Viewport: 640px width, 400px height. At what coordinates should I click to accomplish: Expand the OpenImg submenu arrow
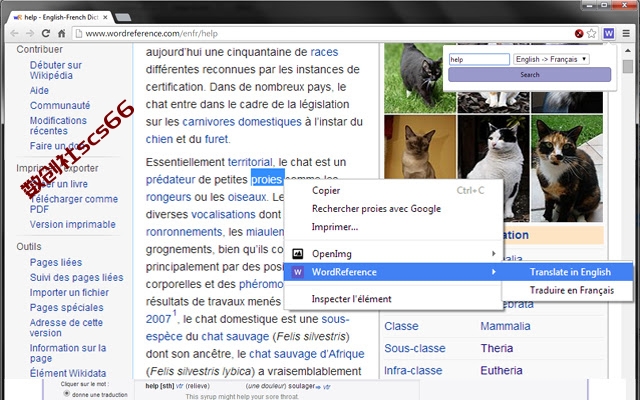(x=493, y=254)
